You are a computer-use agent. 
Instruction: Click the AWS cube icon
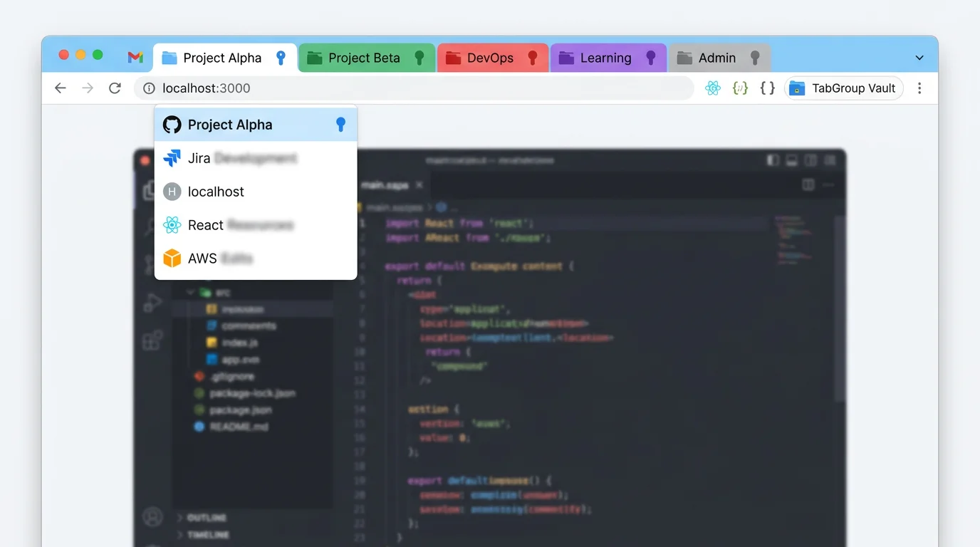point(172,259)
